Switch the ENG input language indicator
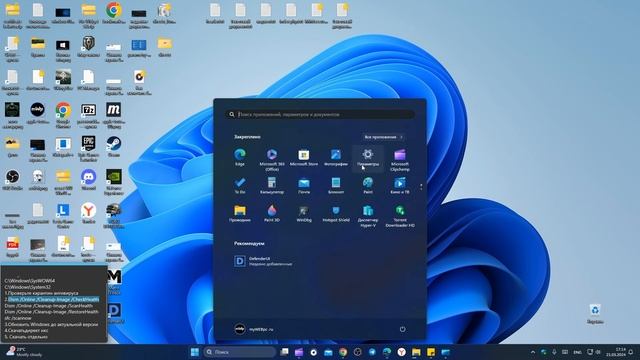 pos(577,352)
